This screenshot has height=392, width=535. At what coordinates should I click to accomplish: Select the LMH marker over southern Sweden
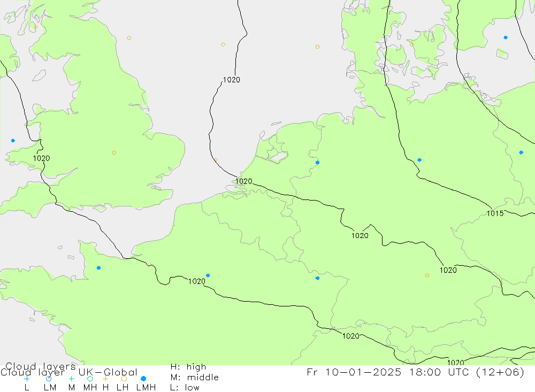(506, 37)
